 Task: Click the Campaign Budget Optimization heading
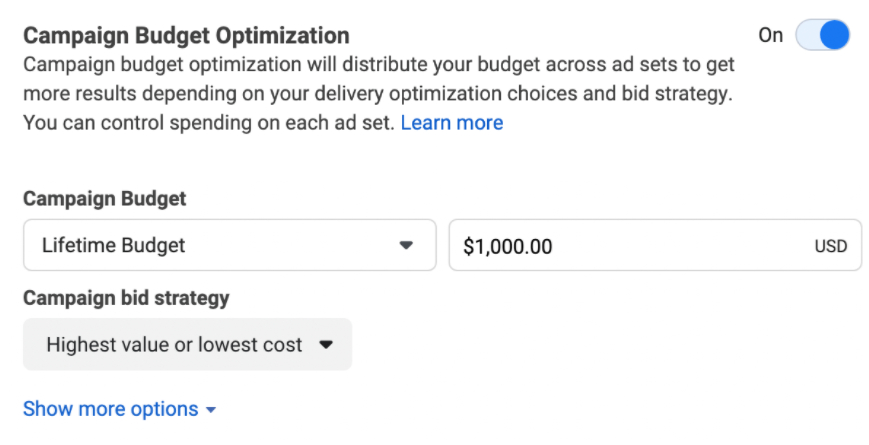pyautogui.click(x=186, y=35)
